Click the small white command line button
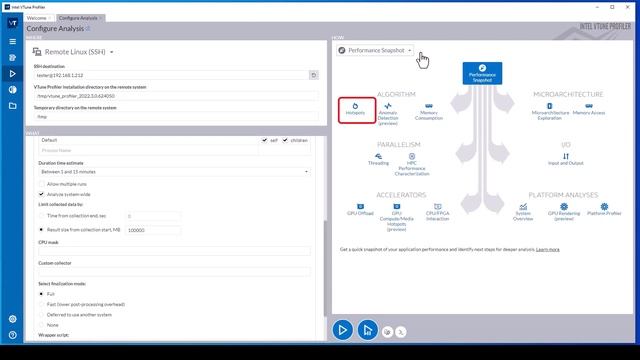This screenshot has height=360, width=640. [401, 332]
